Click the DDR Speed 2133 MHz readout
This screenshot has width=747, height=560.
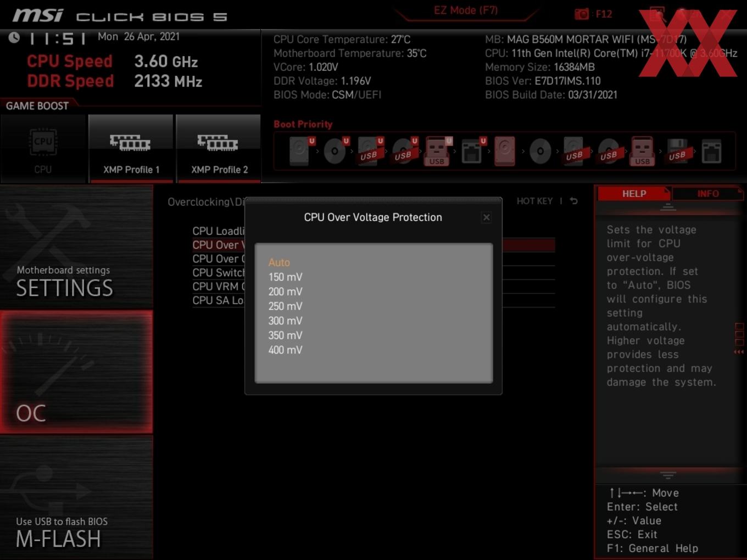[115, 81]
